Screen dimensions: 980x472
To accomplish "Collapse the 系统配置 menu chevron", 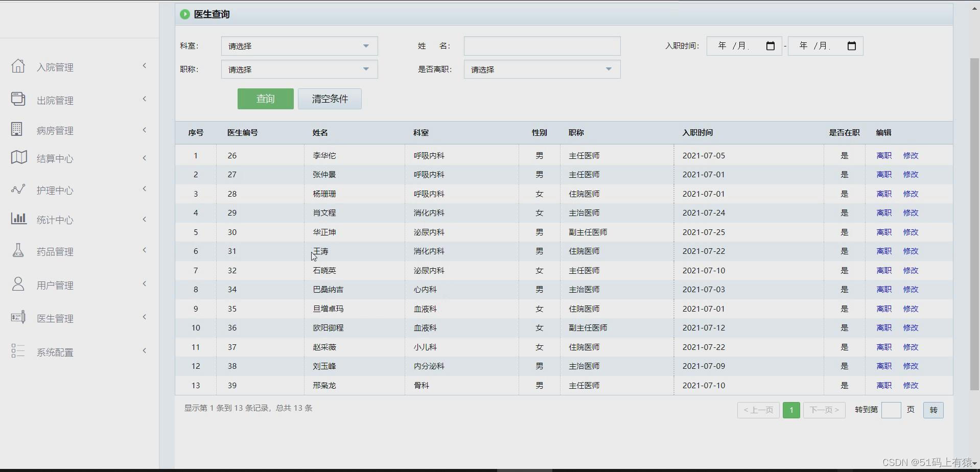I will pyautogui.click(x=145, y=351).
